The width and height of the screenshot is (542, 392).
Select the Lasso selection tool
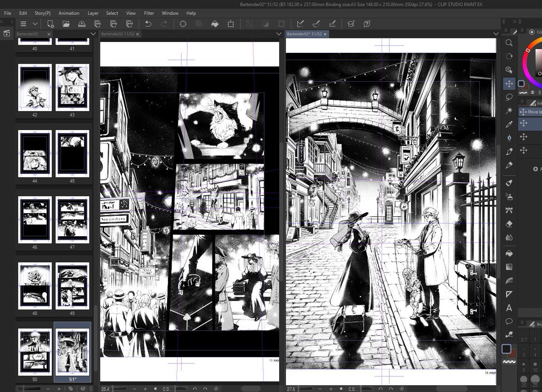[x=509, y=97]
